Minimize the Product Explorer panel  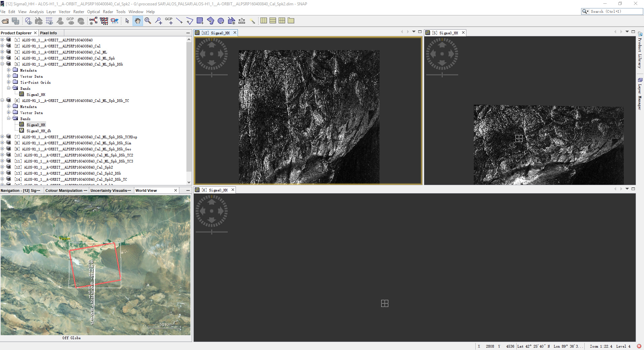pyautogui.click(x=188, y=33)
